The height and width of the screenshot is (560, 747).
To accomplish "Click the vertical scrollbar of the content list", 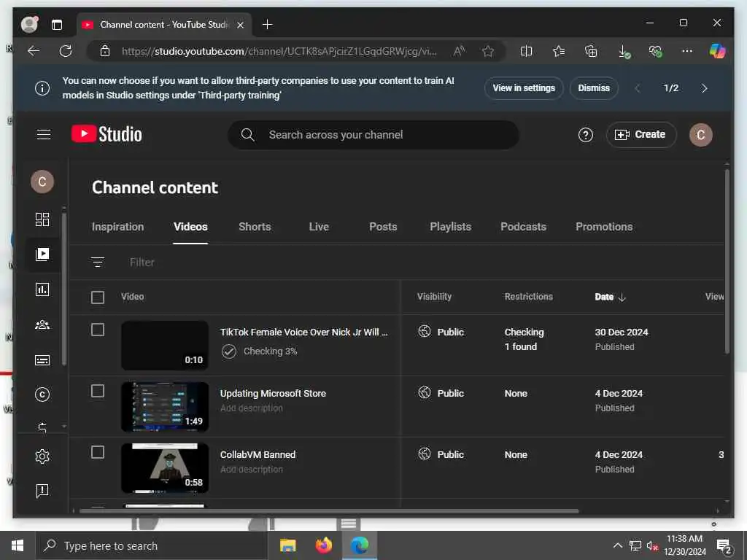I will pos(727,261).
